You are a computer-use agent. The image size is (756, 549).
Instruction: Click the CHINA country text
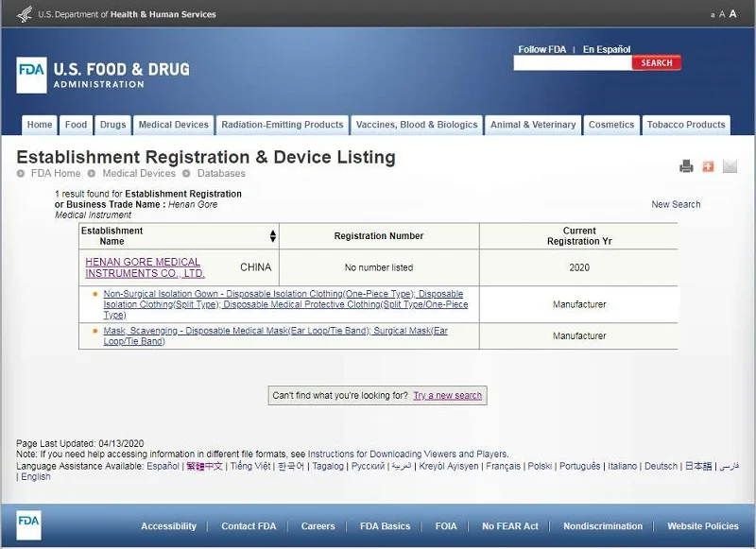pos(255,267)
